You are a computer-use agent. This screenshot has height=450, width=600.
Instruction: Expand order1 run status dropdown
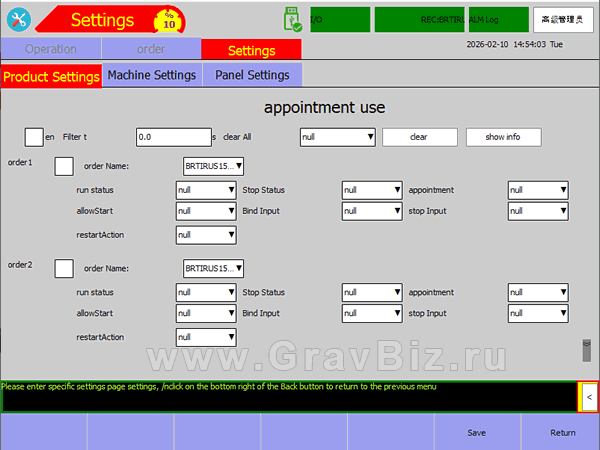pyautogui.click(x=206, y=189)
